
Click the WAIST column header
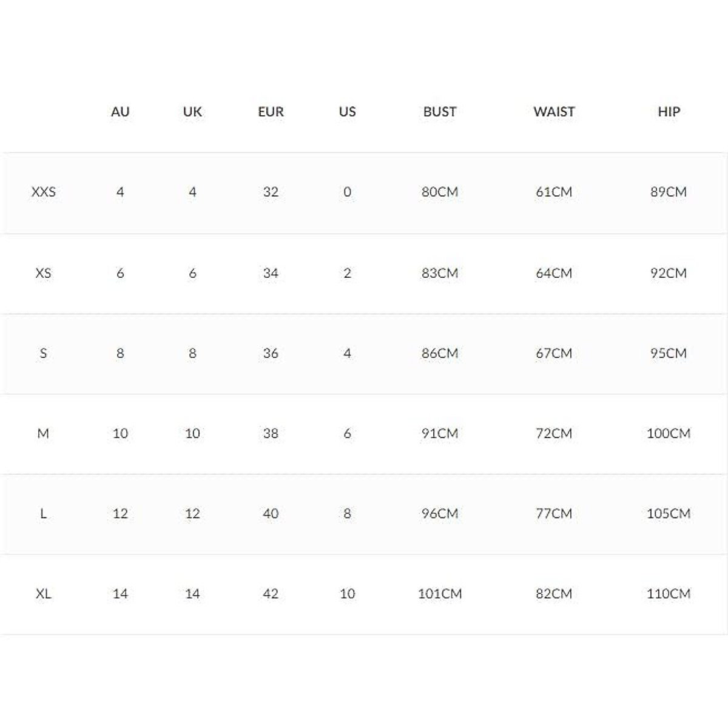click(554, 112)
